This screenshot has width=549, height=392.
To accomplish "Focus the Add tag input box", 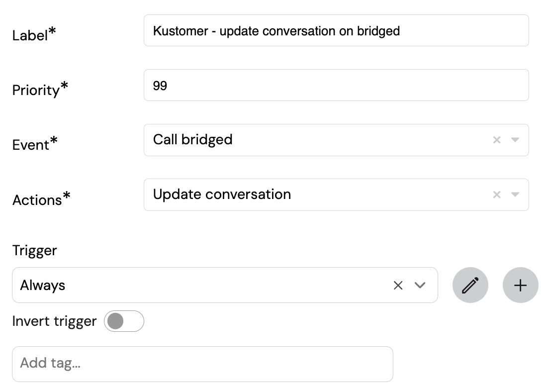I will 202,364.
